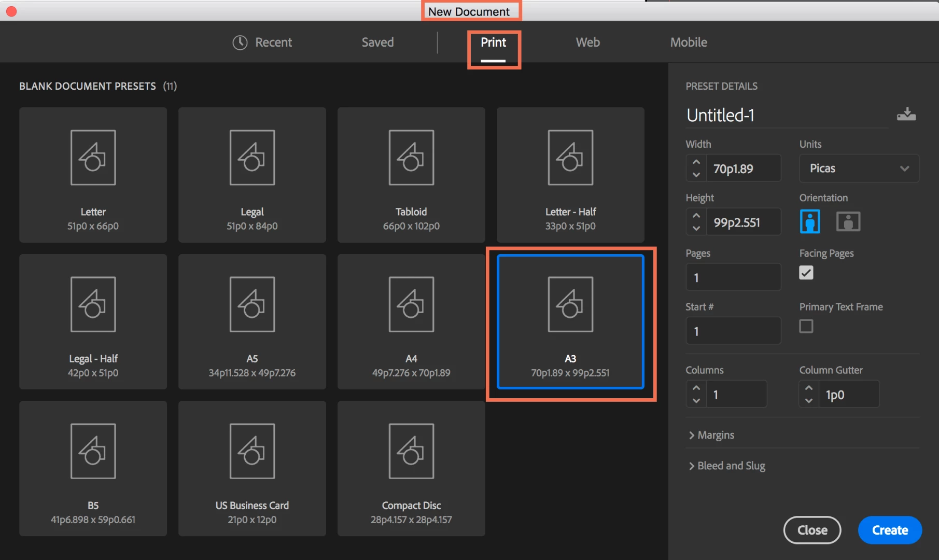This screenshot has height=560, width=939.
Task: Choose the A4 document preset
Action: (411, 321)
